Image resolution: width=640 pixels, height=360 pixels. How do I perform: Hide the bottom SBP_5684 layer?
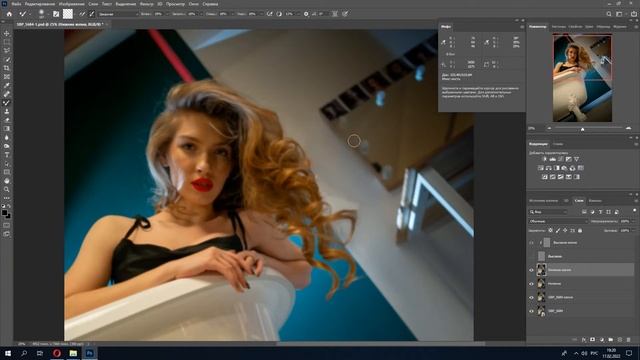coord(531,311)
